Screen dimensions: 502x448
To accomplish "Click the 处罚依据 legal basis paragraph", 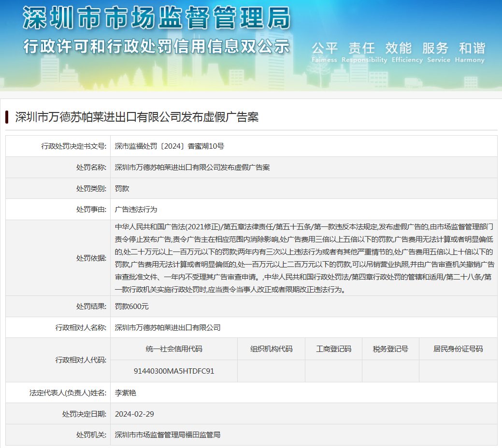I will (x=303, y=258).
